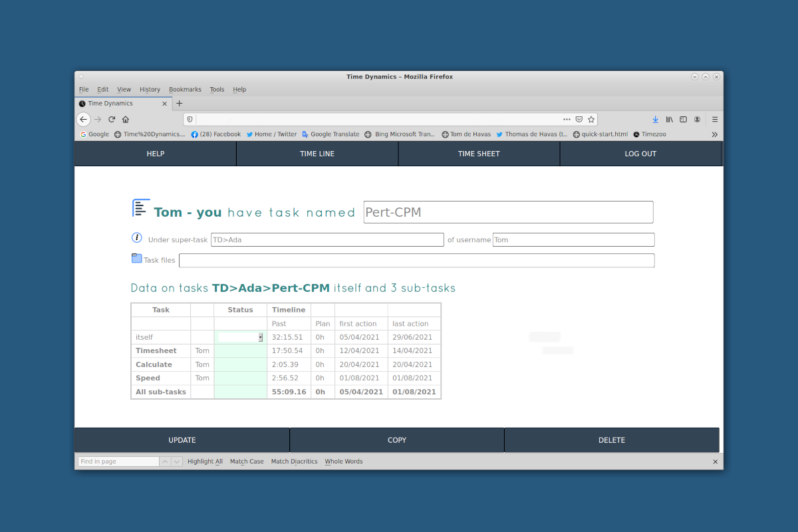This screenshot has height=532, width=798.
Task: Click the tracking protection shield icon
Action: pyautogui.click(x=190, y=119)
